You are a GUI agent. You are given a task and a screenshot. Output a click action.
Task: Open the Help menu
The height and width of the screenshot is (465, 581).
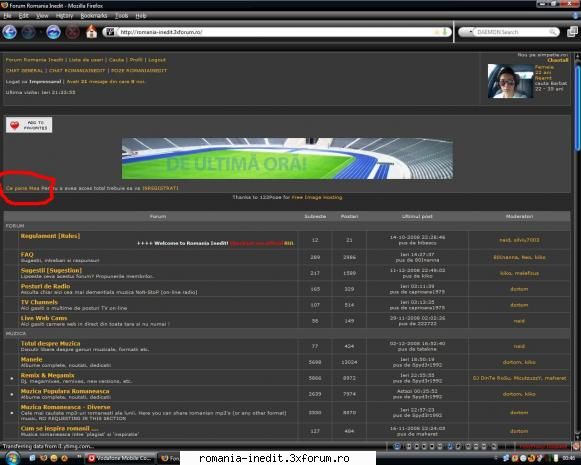[141, 16]
